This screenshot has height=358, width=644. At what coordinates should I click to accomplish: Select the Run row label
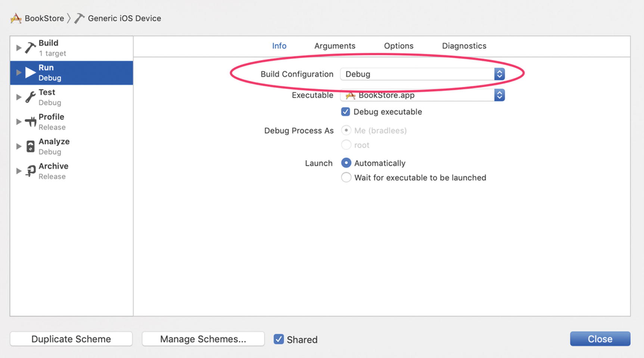[x=46, y=67]
